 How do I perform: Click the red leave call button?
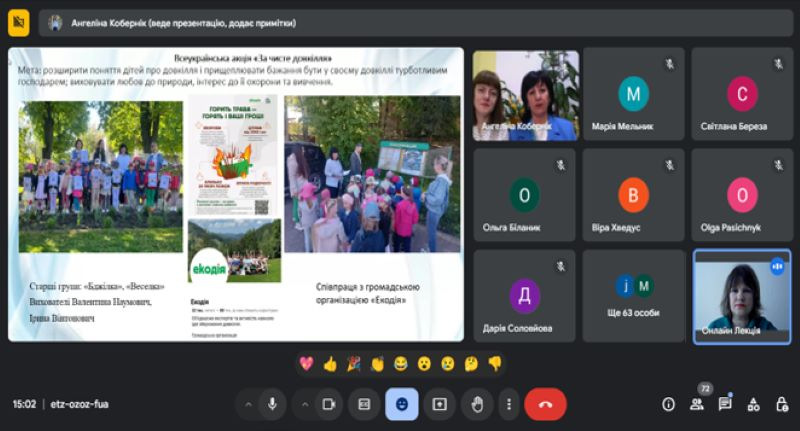[545, 404]
